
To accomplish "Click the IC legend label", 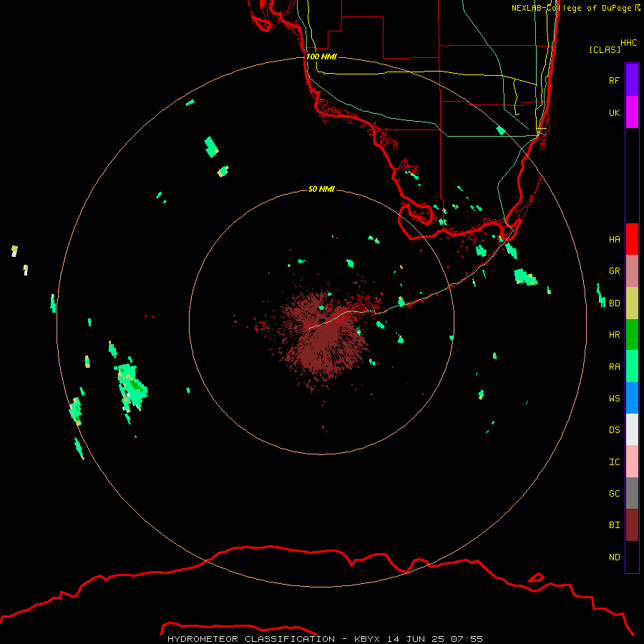I will click(614, 462).
